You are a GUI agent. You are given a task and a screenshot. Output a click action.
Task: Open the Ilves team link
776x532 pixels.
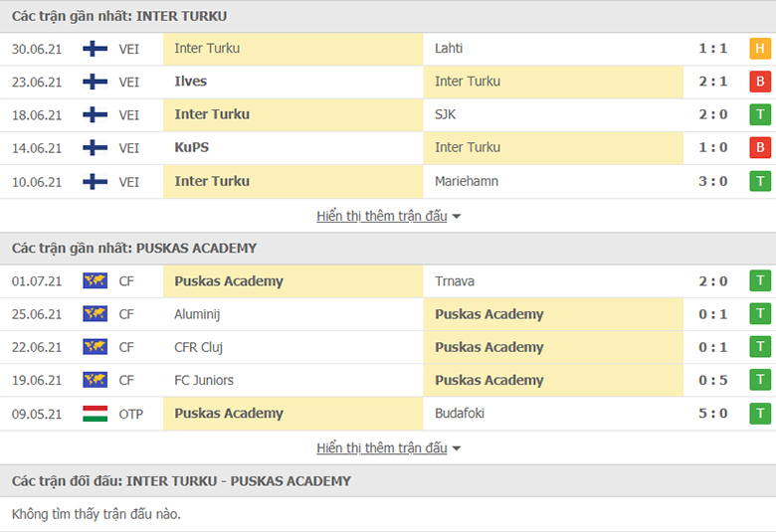191,82
